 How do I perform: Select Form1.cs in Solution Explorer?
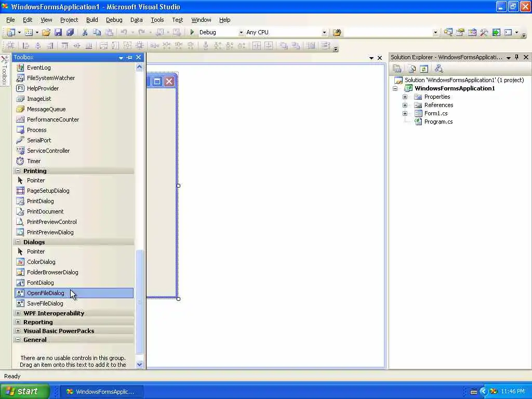point(436,113)
